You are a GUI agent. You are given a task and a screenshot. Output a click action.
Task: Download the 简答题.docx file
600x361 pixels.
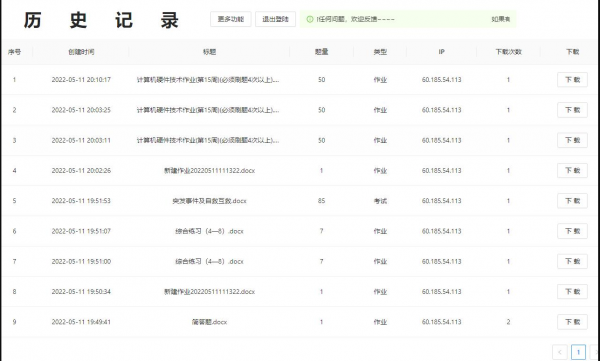(572, 322)
